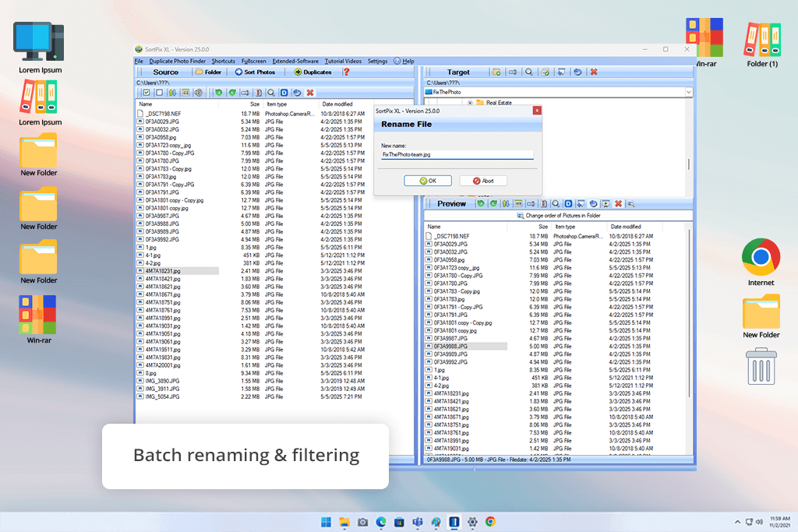This screenshot has height=532, width=798.
Task: Click Abort in Rename File dialog
Action: (x=483, y=181)
